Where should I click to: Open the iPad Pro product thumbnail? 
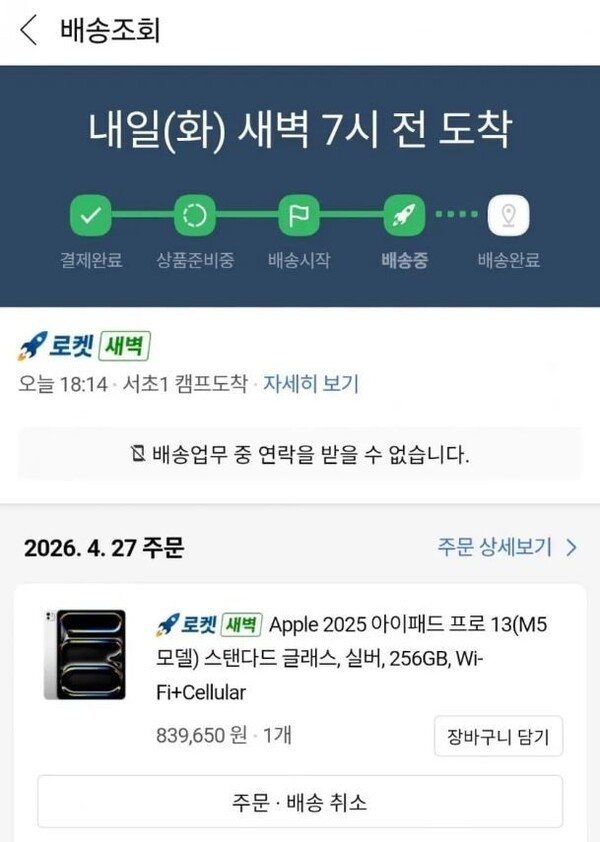85,655
